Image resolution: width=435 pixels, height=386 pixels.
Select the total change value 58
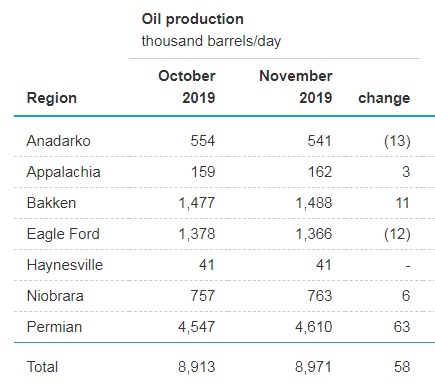pos(402,367)
